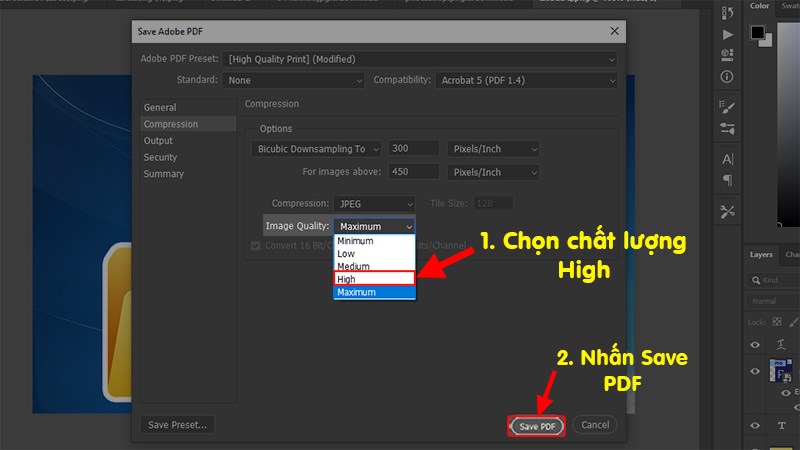This screenshot has height=450, width=800.
Task: Open the Paragraph panel icon
Action: point(727,181)
